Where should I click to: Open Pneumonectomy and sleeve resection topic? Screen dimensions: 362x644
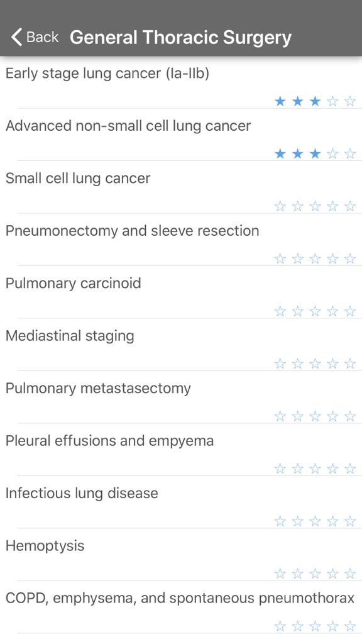(181, 240)
